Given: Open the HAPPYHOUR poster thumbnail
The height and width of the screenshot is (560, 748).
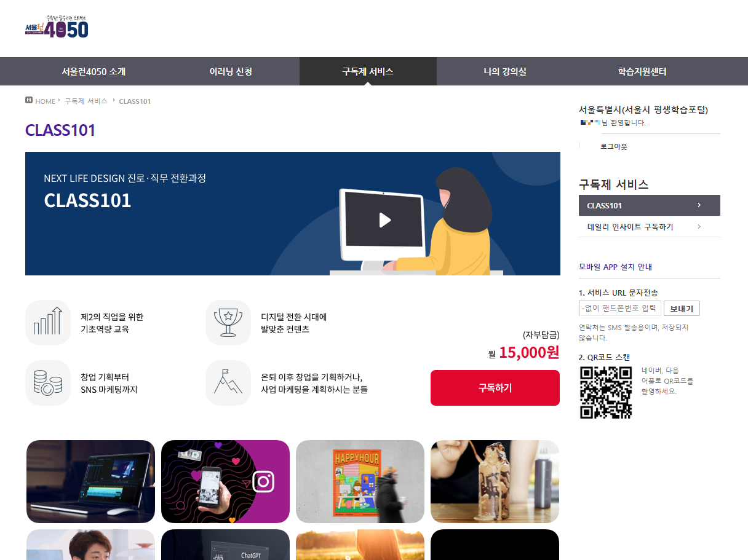Looking at the screenshot, I should click(360, 481).
